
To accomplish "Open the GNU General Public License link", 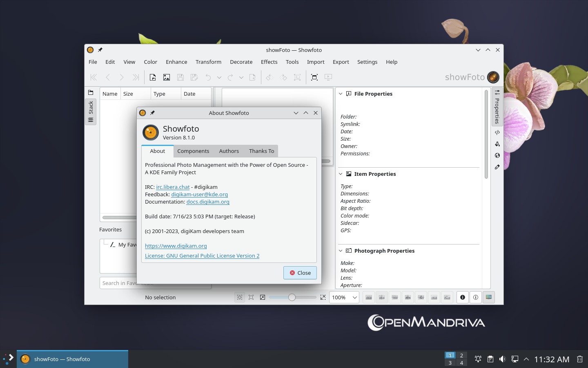I will (202, 256).
